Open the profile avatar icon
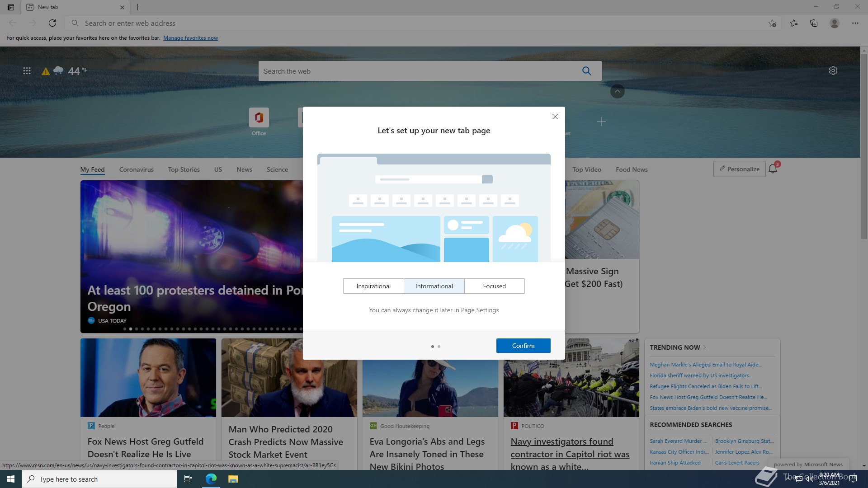The height and width of the screenshot is (488, 868). point(835,23)
